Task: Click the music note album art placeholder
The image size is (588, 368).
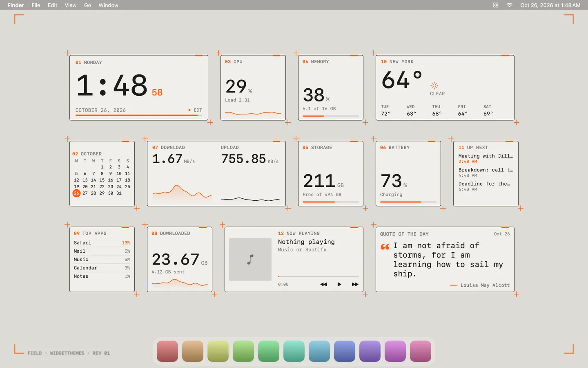Action: click(x=250, y=259)
